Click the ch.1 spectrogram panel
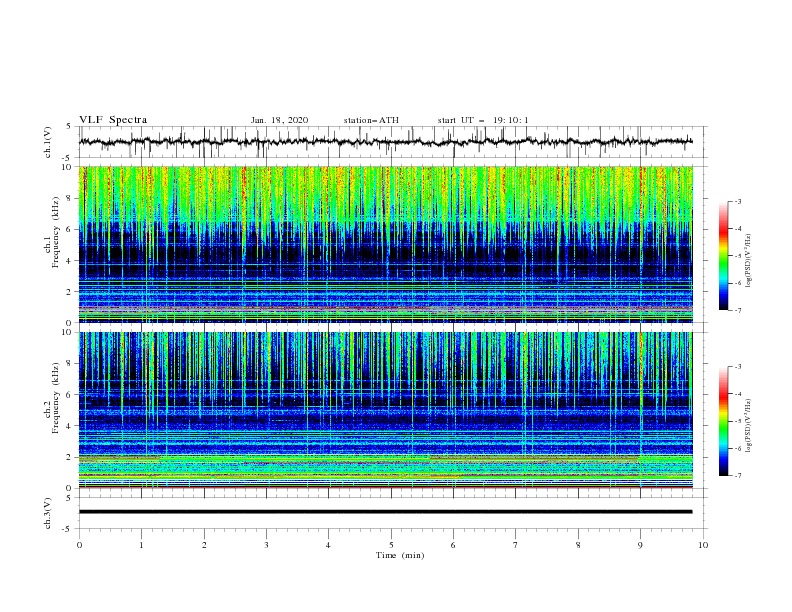 point(385,244)
